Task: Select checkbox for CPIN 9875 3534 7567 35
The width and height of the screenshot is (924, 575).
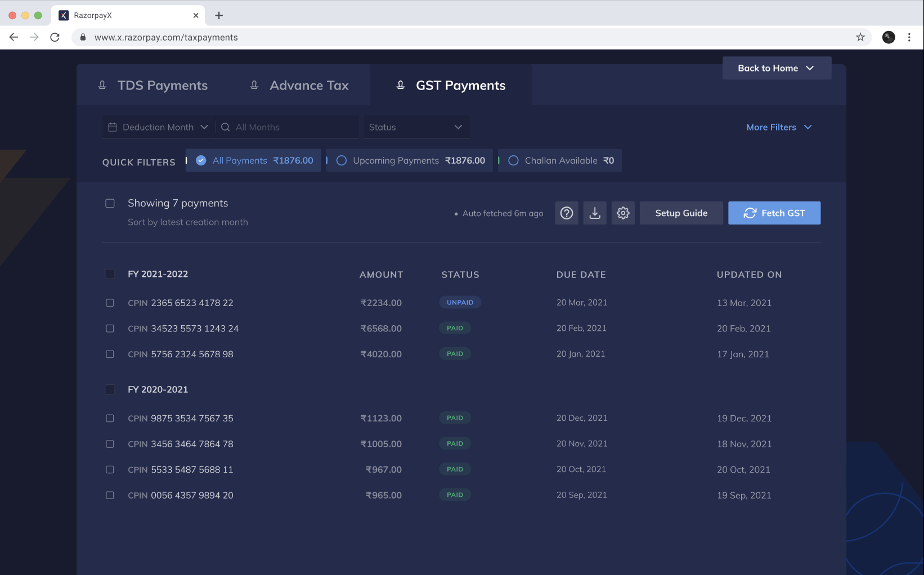Action: [110, 418]
